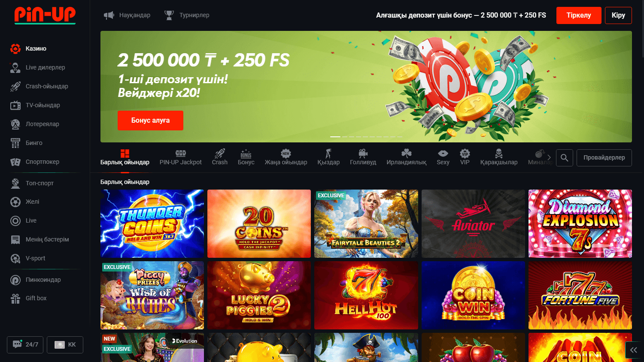Click the Бонус алуға banner button

pos(150,121)
